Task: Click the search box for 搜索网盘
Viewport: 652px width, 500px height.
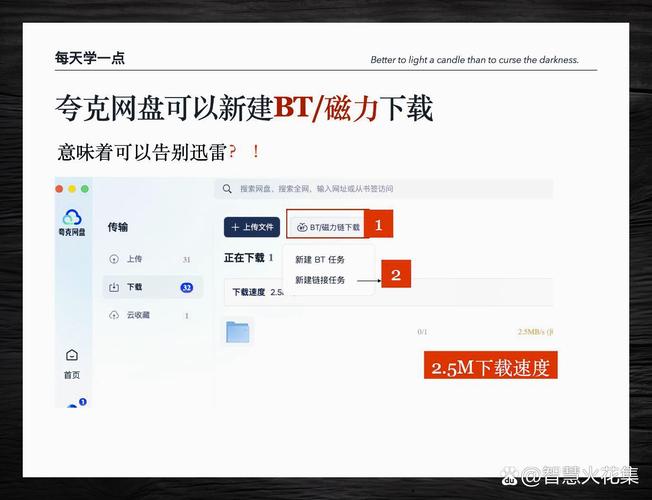Action: tap(384, 189)
